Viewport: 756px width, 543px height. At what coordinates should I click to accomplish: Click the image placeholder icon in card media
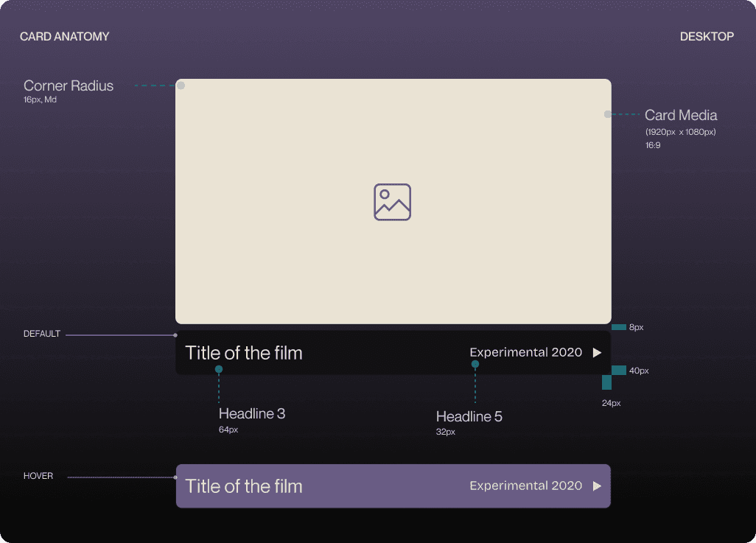click(x=393, y=202)
